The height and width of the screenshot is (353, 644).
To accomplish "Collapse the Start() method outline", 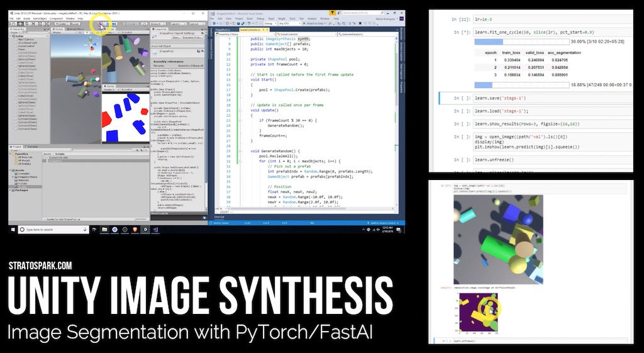I will (x=240, y=79).
